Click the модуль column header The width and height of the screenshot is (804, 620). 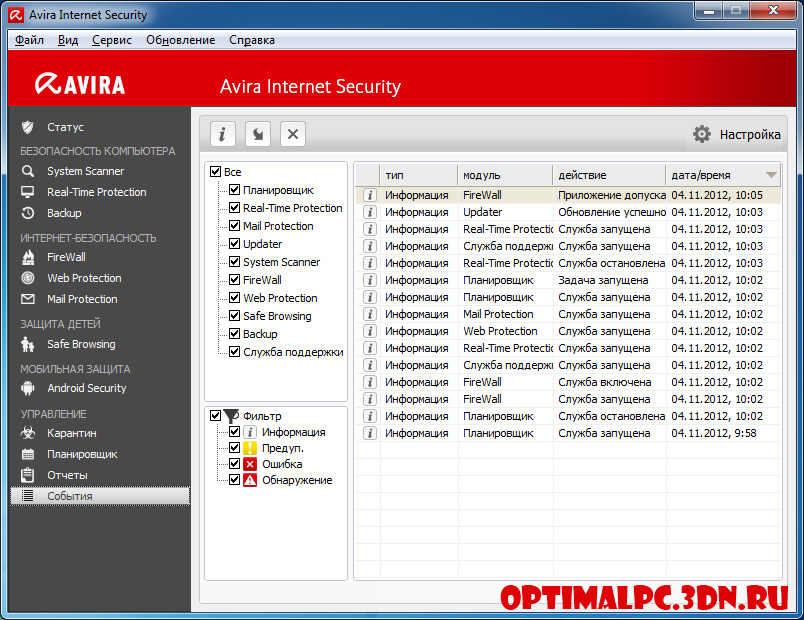click(x=505, y=175)
